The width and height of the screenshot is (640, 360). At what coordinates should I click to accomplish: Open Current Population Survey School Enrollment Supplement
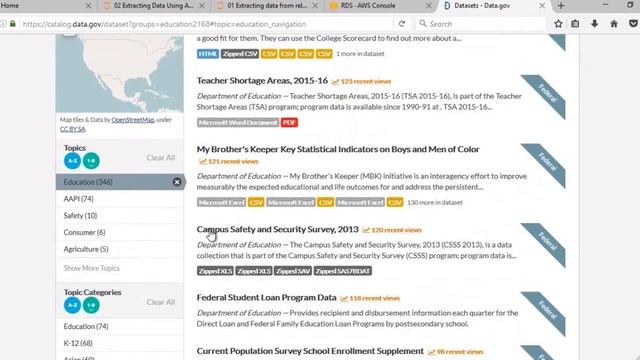tap(310, 351)
